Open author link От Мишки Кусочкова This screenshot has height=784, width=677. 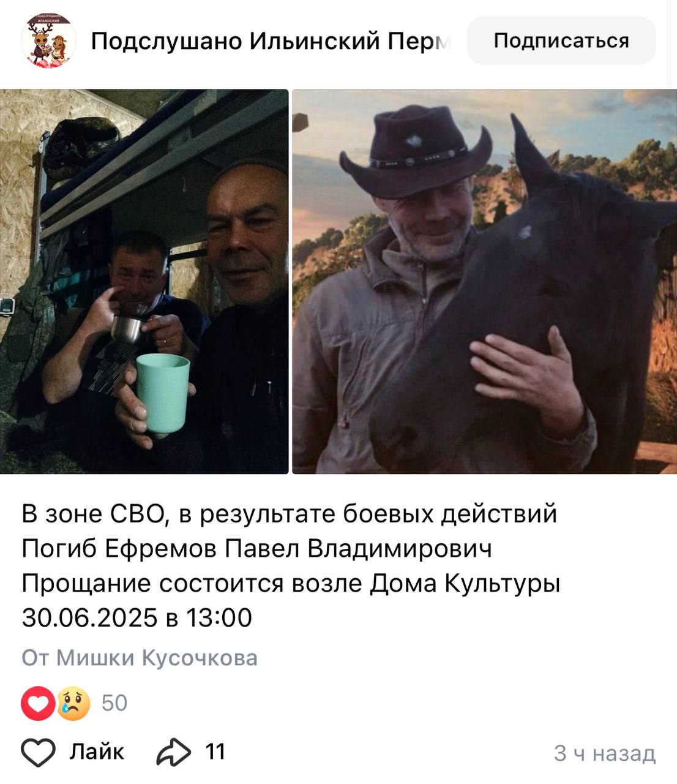(x=140, y=658)
